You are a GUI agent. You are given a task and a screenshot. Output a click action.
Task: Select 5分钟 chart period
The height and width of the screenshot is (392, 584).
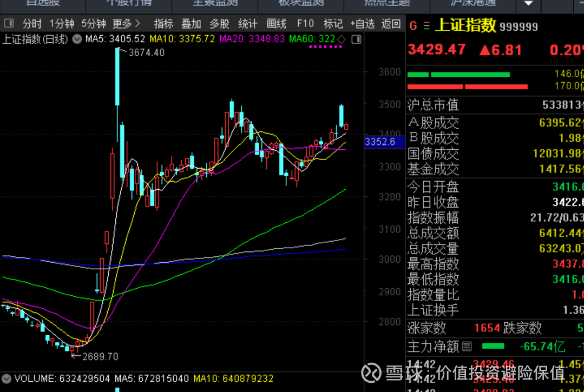94,24
